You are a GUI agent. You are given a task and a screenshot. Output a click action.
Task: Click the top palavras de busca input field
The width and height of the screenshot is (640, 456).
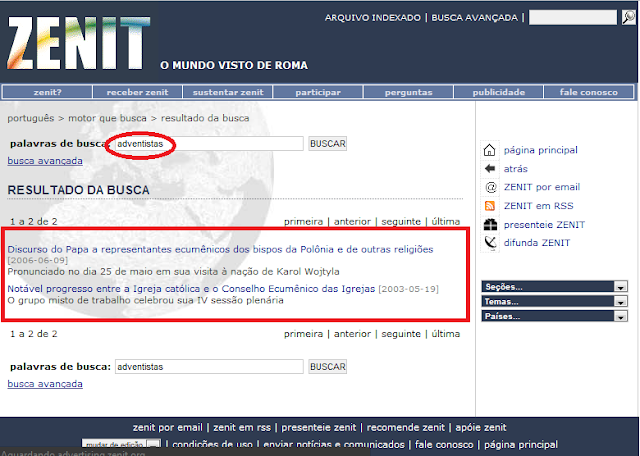pyautogui.click(x=209, y=144)
